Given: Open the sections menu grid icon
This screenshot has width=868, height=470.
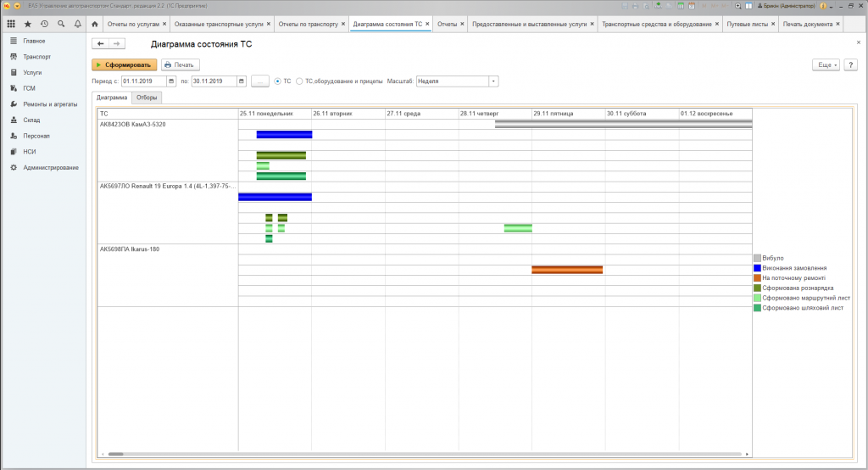Looking at the screenshot, I should [11, 24].
